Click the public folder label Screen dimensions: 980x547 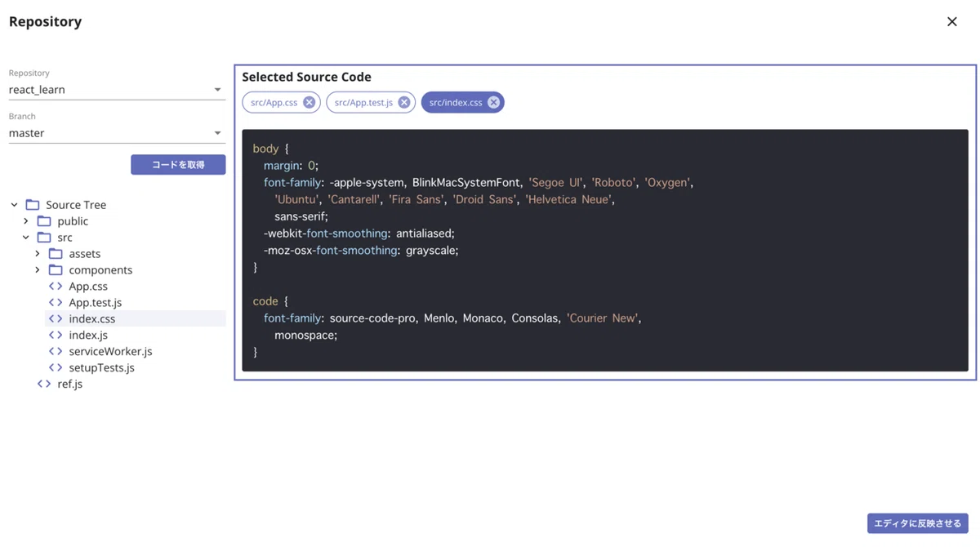[x=73, y=221]
